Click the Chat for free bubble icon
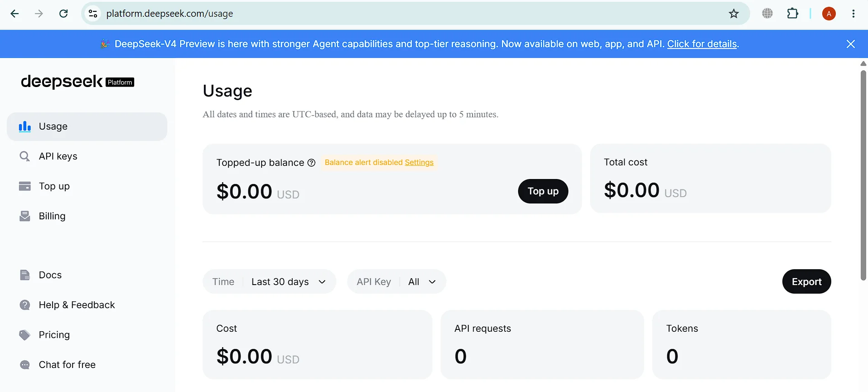This screenshot has height=392, width=868. (25, 365)
